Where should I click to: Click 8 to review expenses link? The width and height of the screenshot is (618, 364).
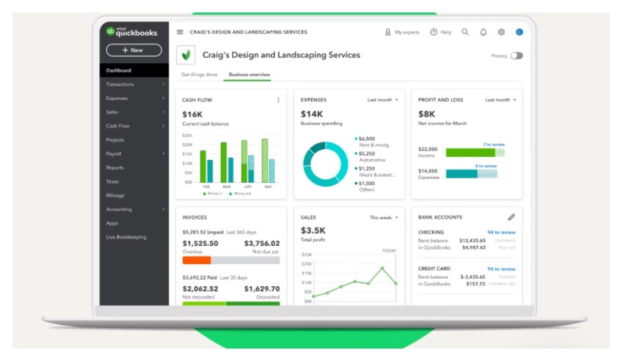[486, 166]
